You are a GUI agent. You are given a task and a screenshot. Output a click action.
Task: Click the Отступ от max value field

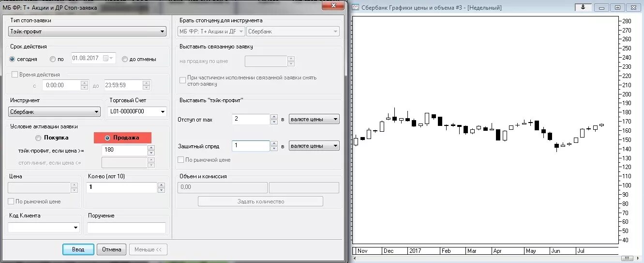[251, 119]
